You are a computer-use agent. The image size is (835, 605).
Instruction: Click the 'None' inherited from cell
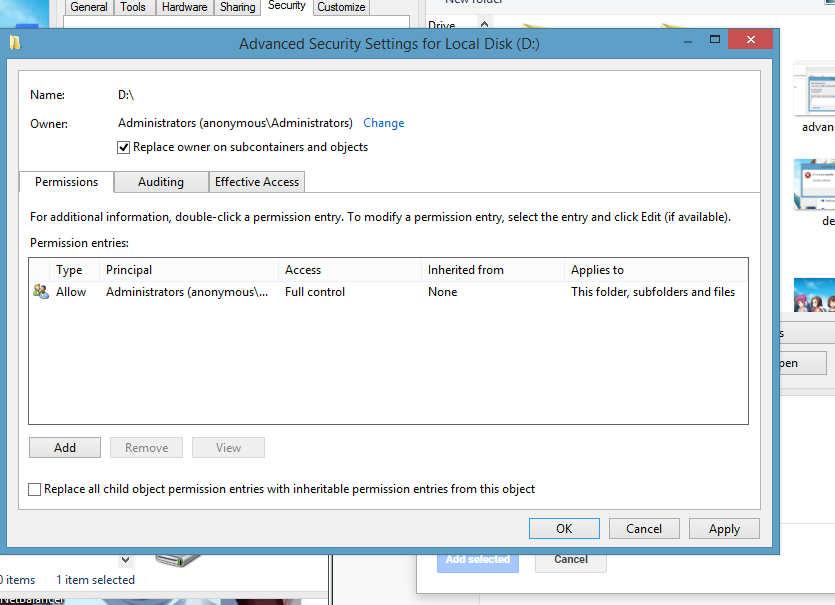coord(443,292)
